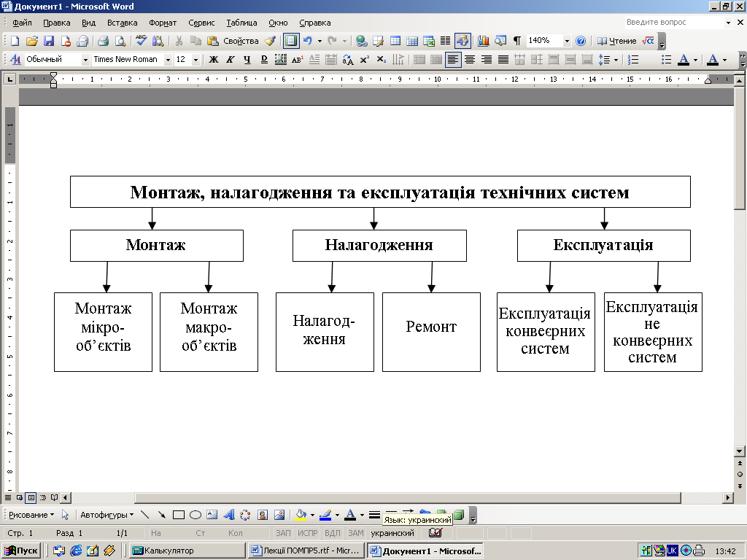
Task: Expand the undo history dropdown arrow
Action: 320,41
